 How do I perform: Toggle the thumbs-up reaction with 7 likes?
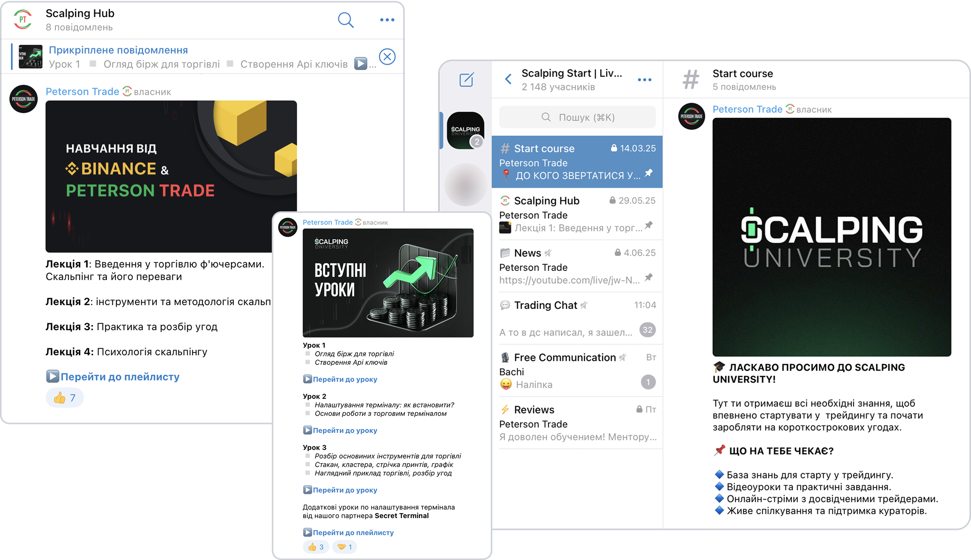pos(65,398)
